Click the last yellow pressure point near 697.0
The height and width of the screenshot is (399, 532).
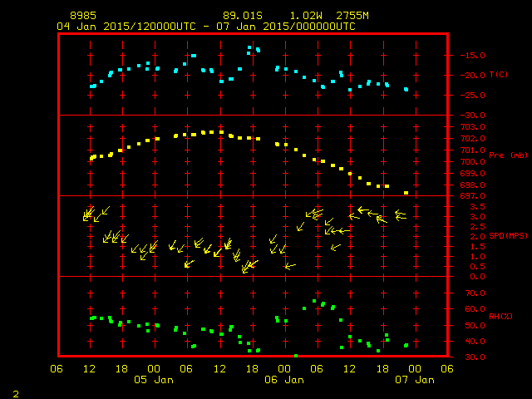click(x=406, y=193)
